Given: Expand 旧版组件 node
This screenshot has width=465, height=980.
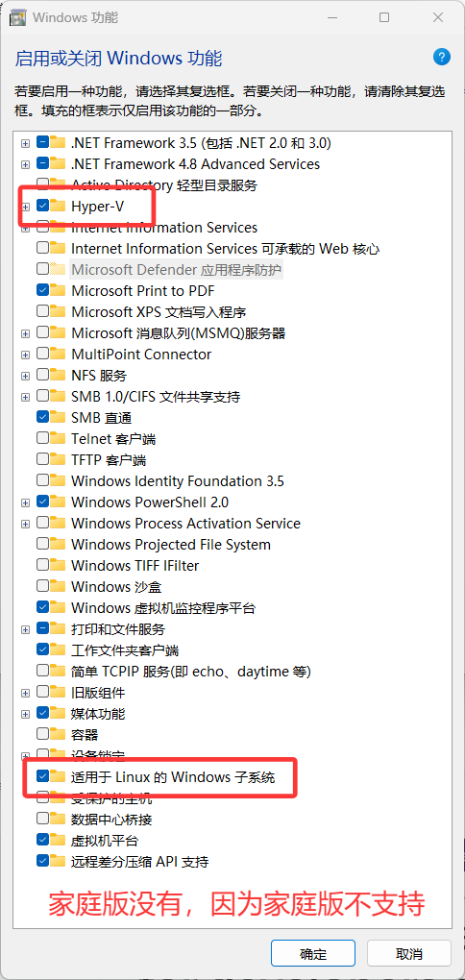Looking at the screenshot, I should [x=25, y=693].
